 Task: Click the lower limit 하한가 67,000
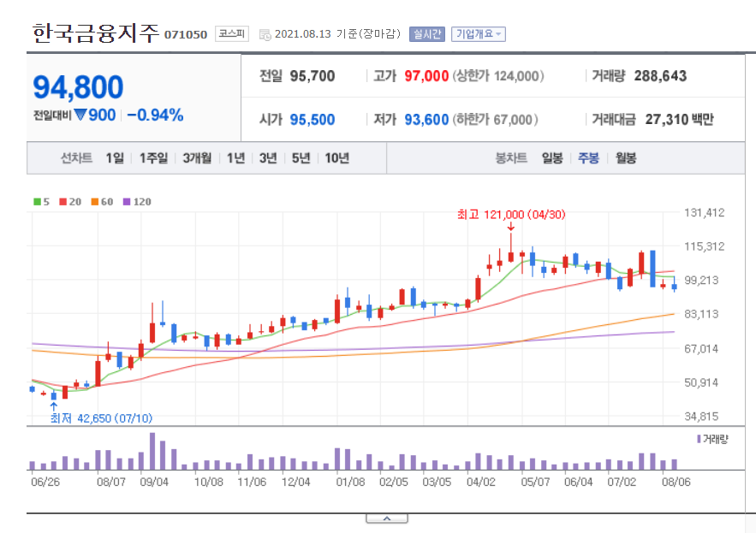495,120
